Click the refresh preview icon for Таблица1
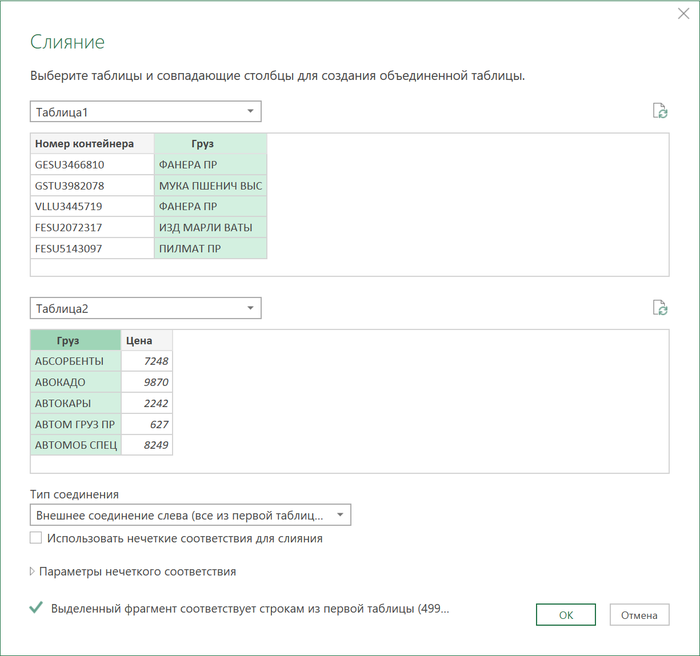 660,111
